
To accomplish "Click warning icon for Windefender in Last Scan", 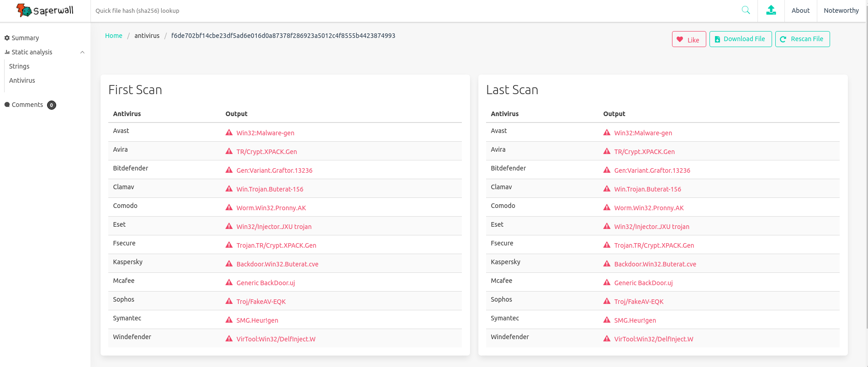I will pyautogui.click(x=607, y=339).
